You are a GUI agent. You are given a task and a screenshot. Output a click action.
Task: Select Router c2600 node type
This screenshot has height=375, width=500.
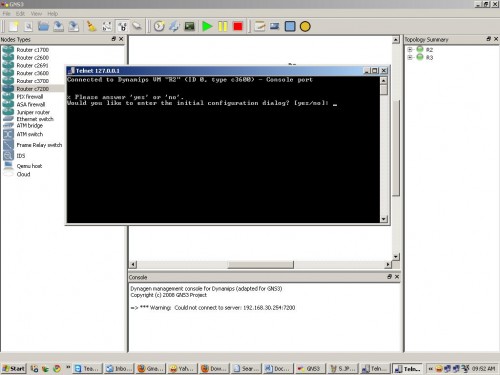pos(33,58)
